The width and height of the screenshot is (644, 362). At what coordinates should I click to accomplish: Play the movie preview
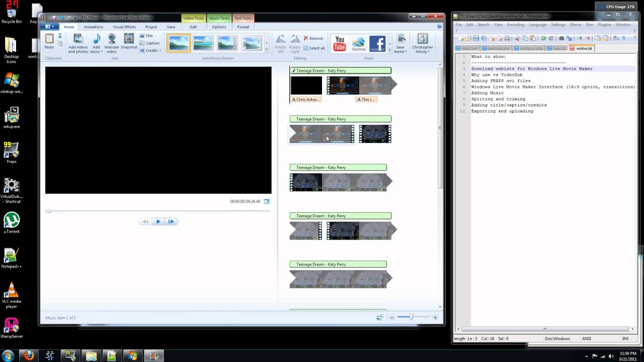click(158, 221)
